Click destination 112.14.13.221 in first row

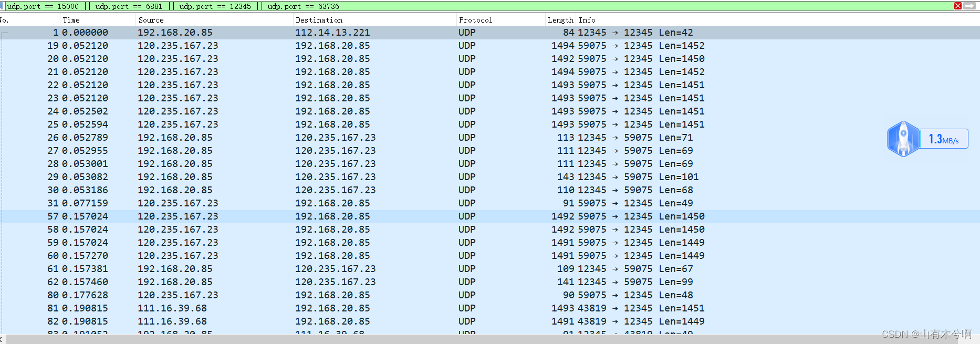332,33
